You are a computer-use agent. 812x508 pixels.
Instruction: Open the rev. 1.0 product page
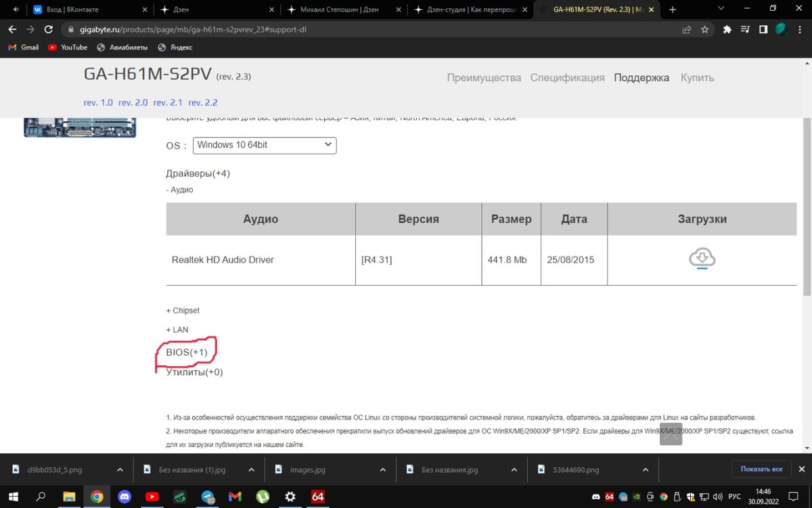coord(98,102)
